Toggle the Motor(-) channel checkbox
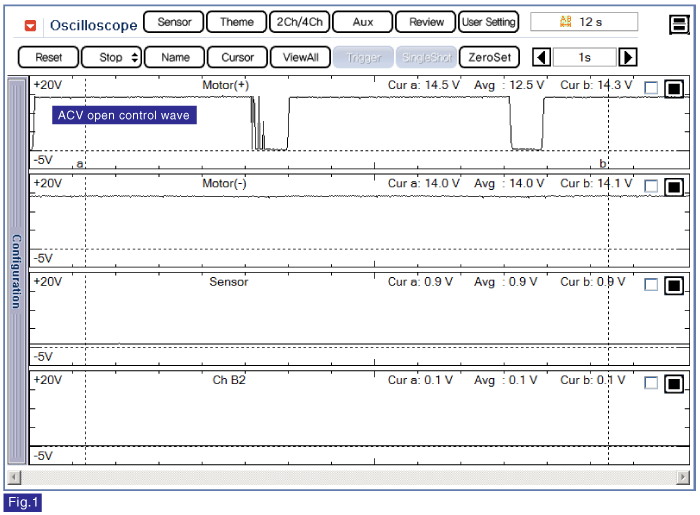 (651, 186)
